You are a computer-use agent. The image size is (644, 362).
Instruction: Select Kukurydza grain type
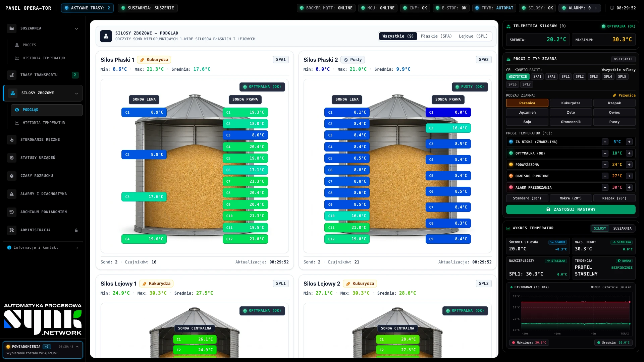[x=571, y=103]
